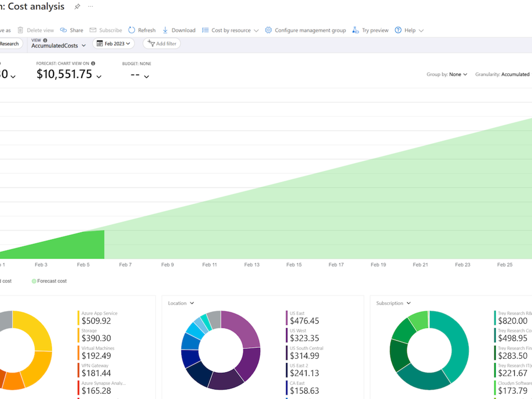Open the Help menu

pyautogui.click(x=409, y=30)
